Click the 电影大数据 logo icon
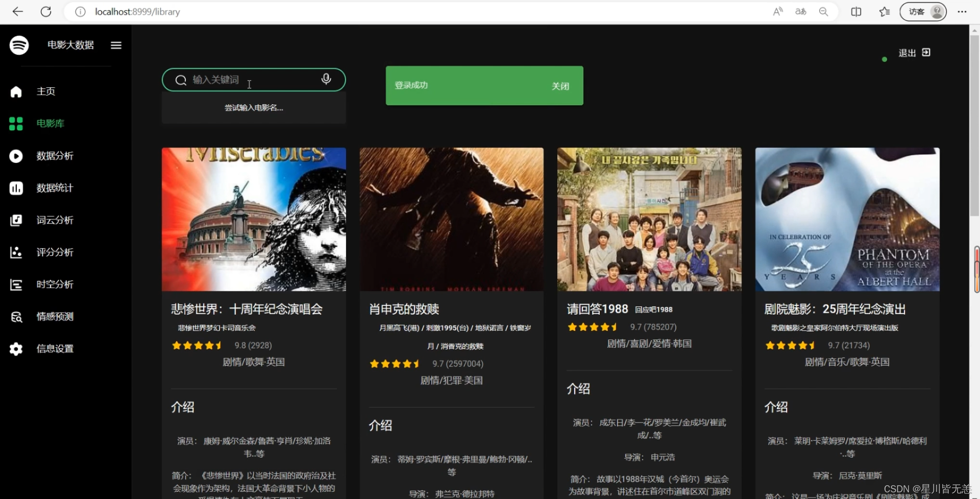980x499 pixels. pyautogui.click(x=19, y=45)
